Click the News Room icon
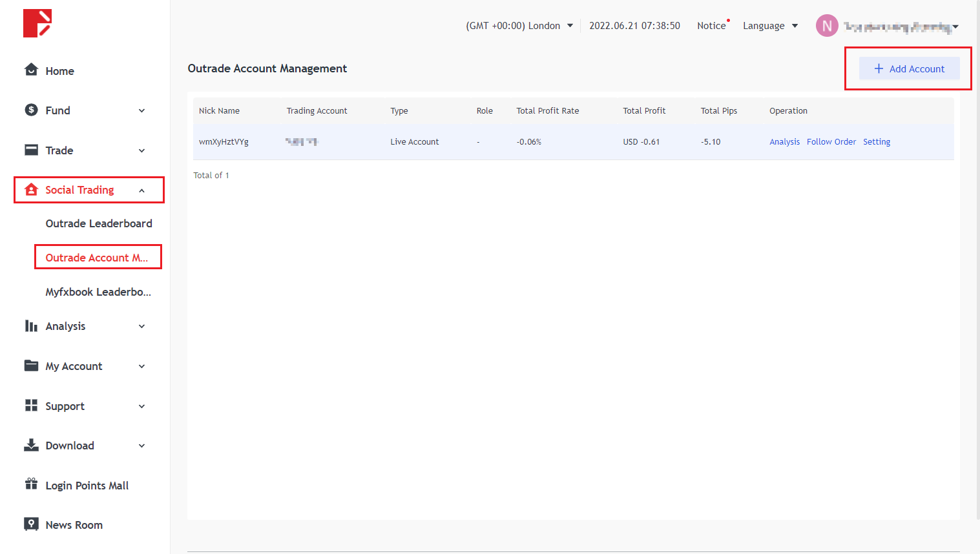Image resolution: width=980 pixels, height=554 pixels. tap(31, 524)
